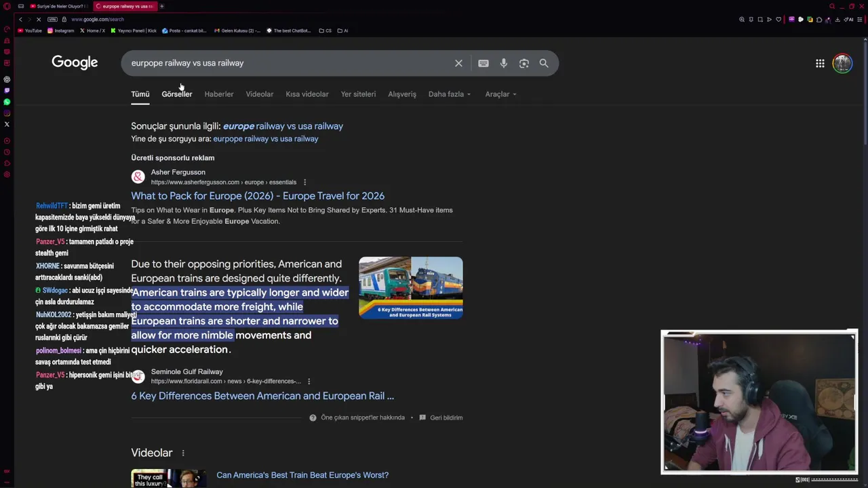This screenshot has height=488, width=868.
Task: Open the tab search magnifier in title bar
Action: tap(832, 6)
